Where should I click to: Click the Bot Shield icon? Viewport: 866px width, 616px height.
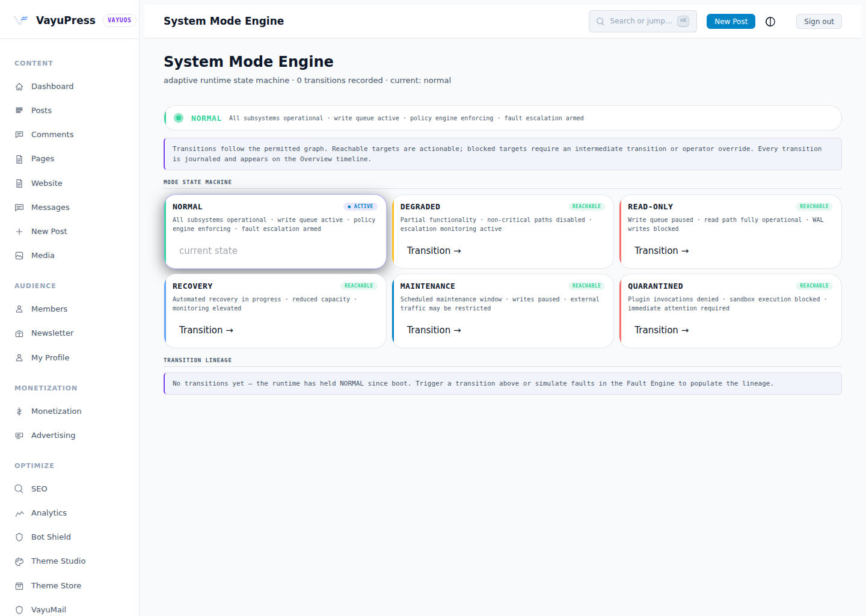point(19,537)
